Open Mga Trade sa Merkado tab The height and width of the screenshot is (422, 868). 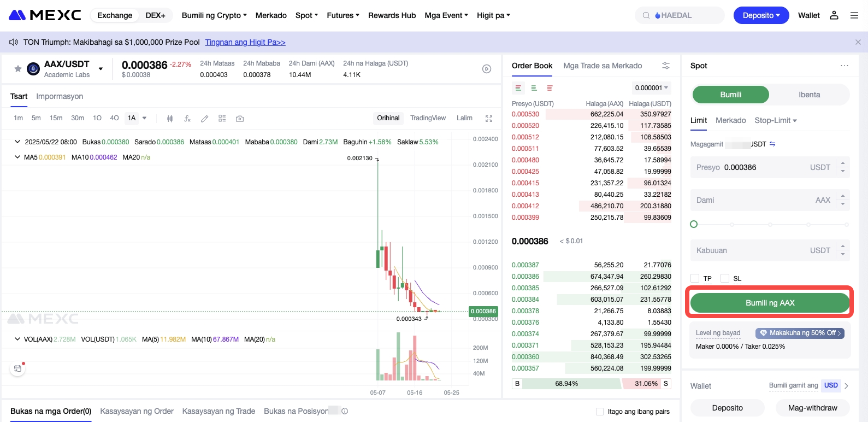pyautogui.click(x=603, y=66)
